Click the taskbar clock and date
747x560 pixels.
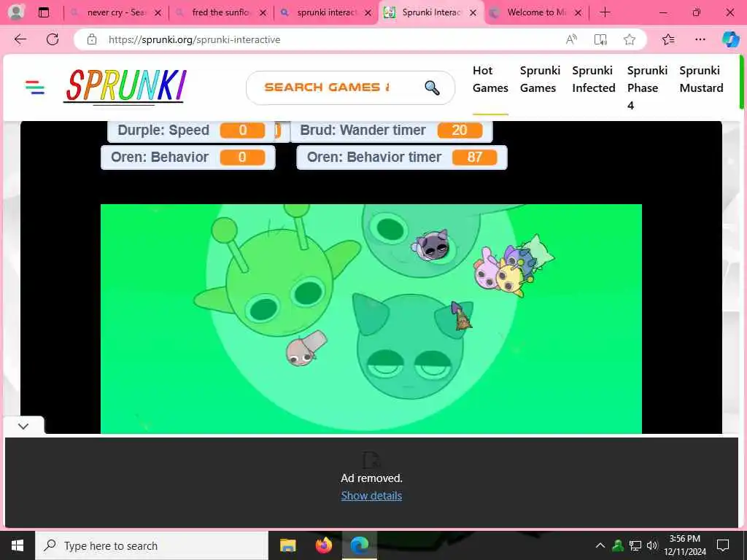pyautogui.click(x=684, y=545)
